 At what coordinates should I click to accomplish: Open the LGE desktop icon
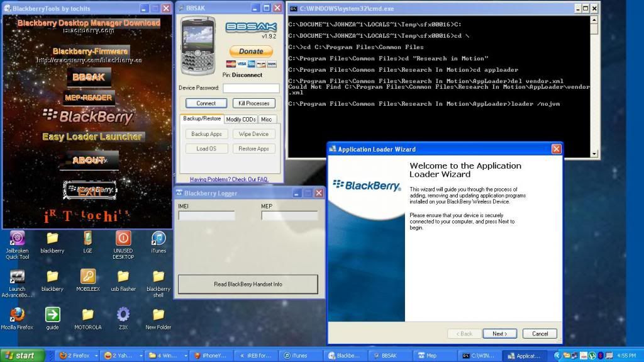(x=87, y=239)
